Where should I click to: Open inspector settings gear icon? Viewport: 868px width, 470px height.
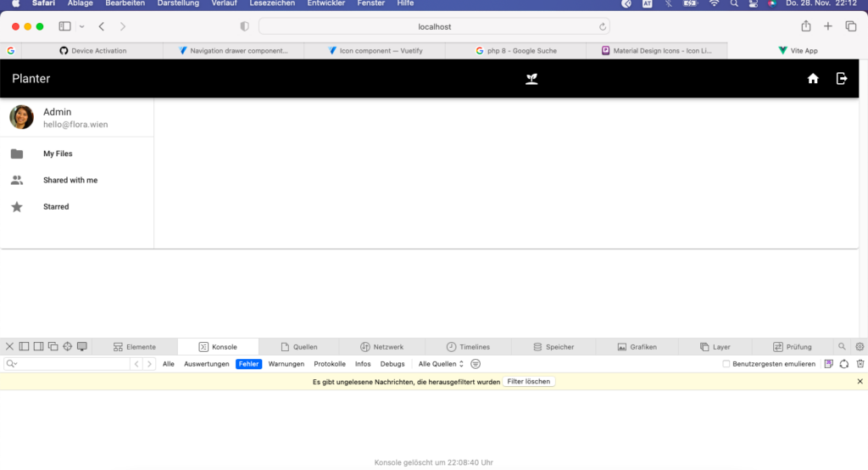coord(860,346)
